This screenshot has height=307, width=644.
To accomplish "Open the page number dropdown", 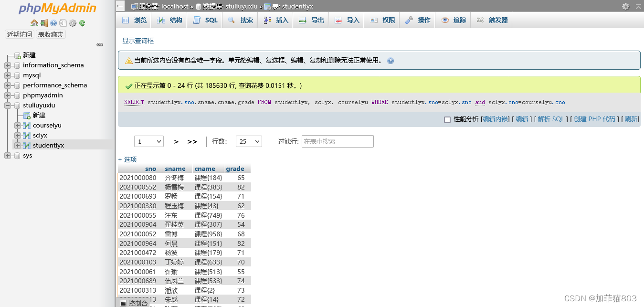I will point(148,141).
